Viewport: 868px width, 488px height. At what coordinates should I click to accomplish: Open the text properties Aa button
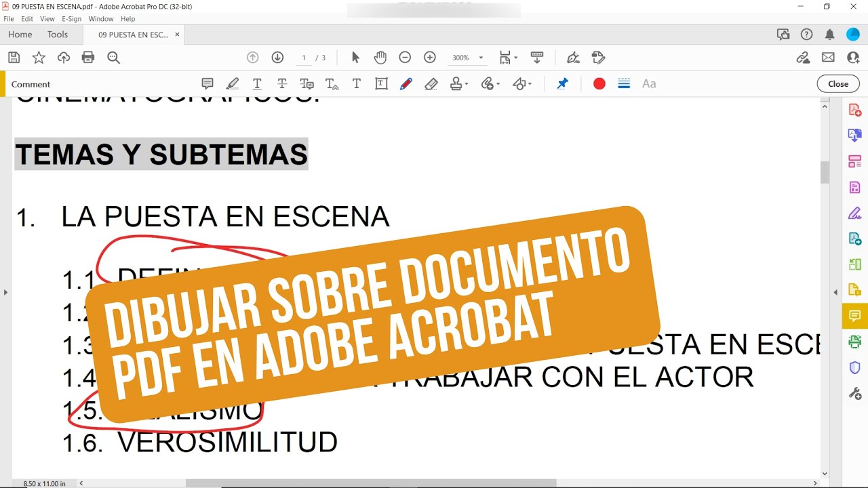[649, 84]
